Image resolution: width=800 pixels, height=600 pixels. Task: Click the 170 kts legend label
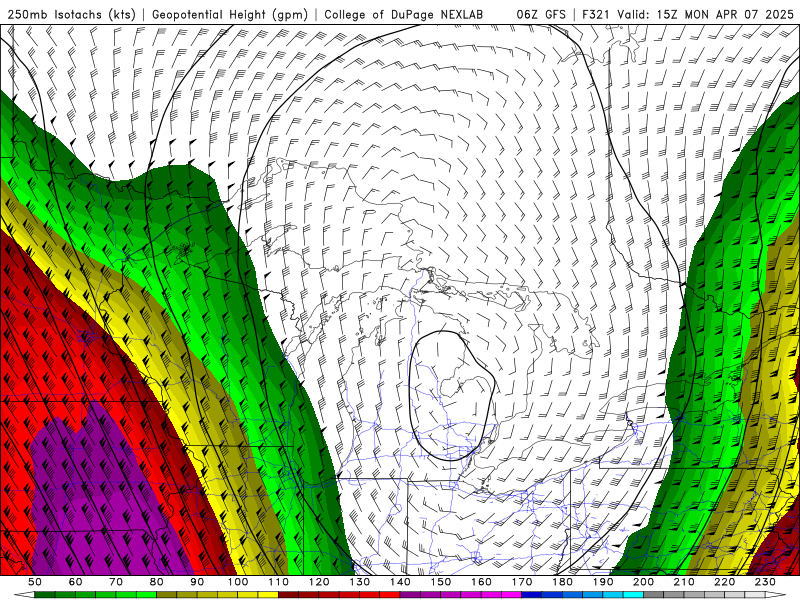522,582
